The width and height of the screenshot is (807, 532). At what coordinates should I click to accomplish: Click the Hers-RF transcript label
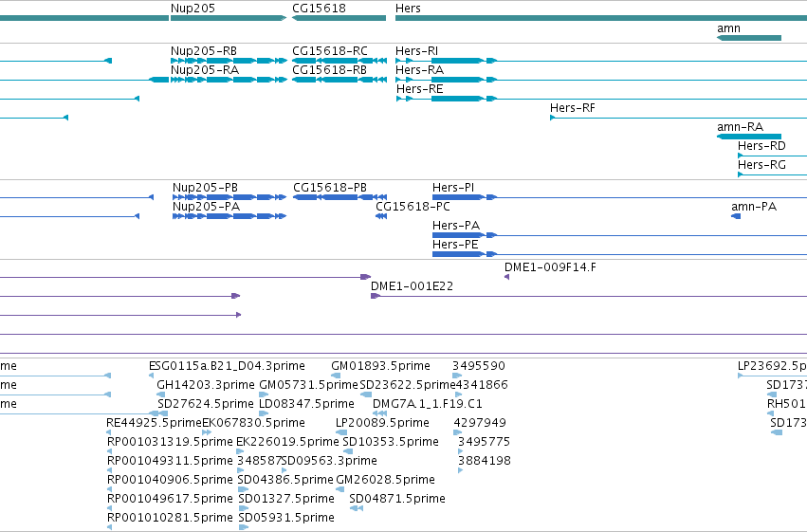(573, 108)
